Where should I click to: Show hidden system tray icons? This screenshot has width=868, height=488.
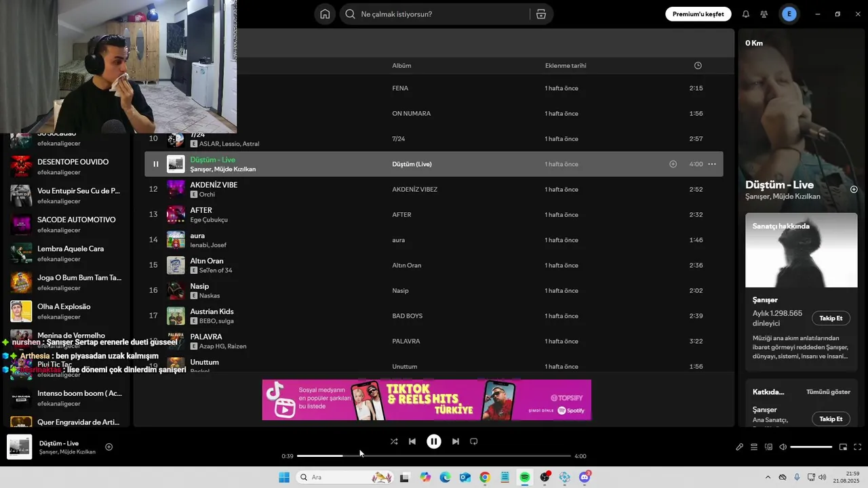tap(768, 477)
